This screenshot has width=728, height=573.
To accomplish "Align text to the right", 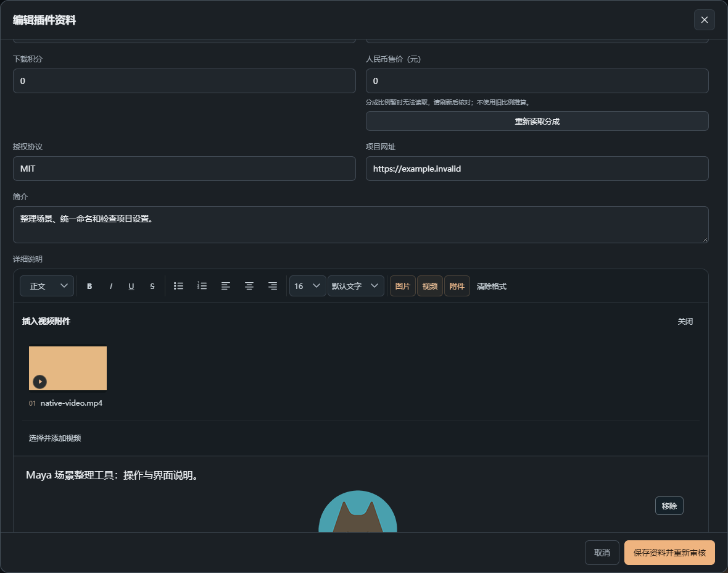I will 273,286.
